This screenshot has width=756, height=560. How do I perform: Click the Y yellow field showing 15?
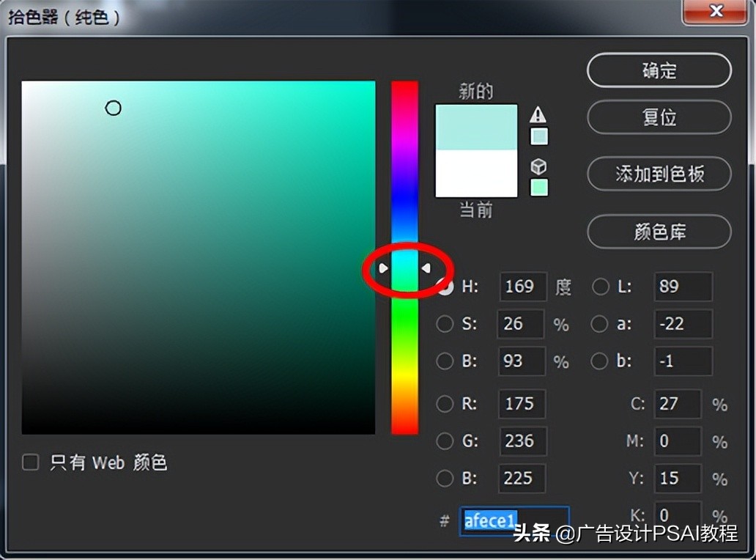(677, 478)
